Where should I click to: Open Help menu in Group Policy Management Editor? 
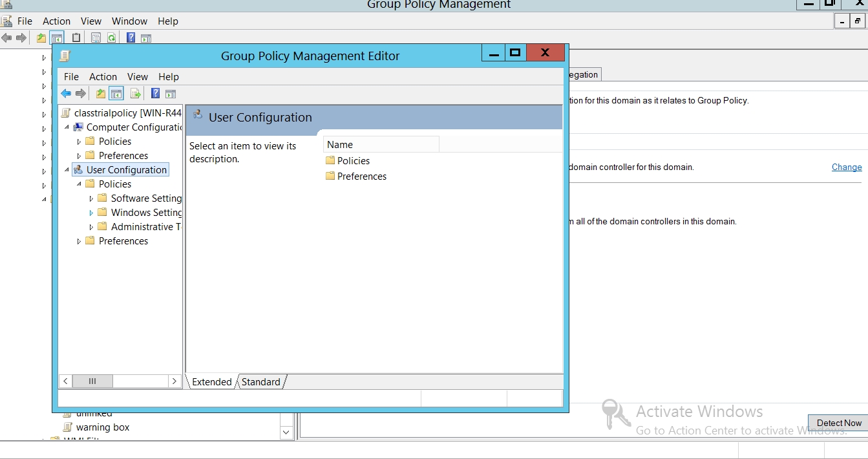click(168, 76)
